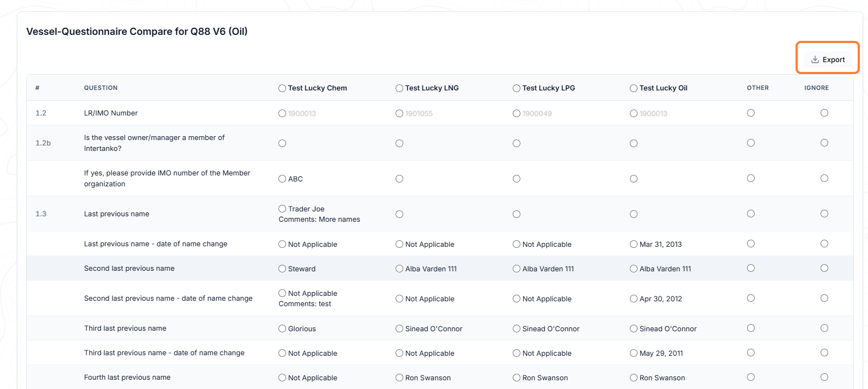Select Test Lucky Chem radio for Intertanko question

click(x=282, y=143)
